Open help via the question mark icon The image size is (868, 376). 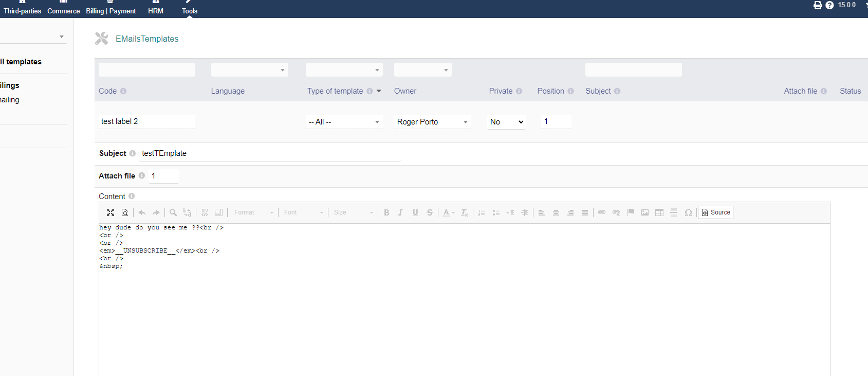(829, 5)
